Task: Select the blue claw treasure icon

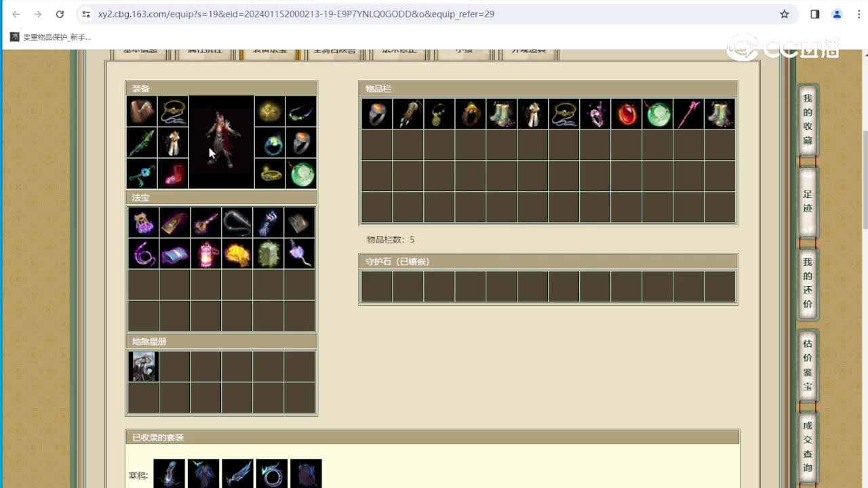Action: [268, 222]
